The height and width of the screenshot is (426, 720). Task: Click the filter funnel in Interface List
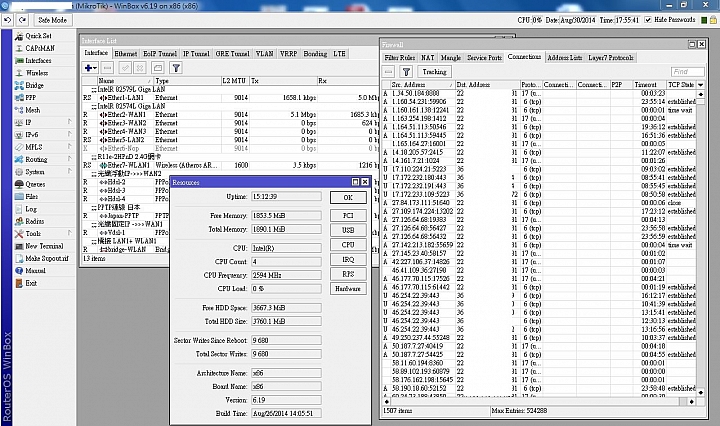[x=176, y=68]
